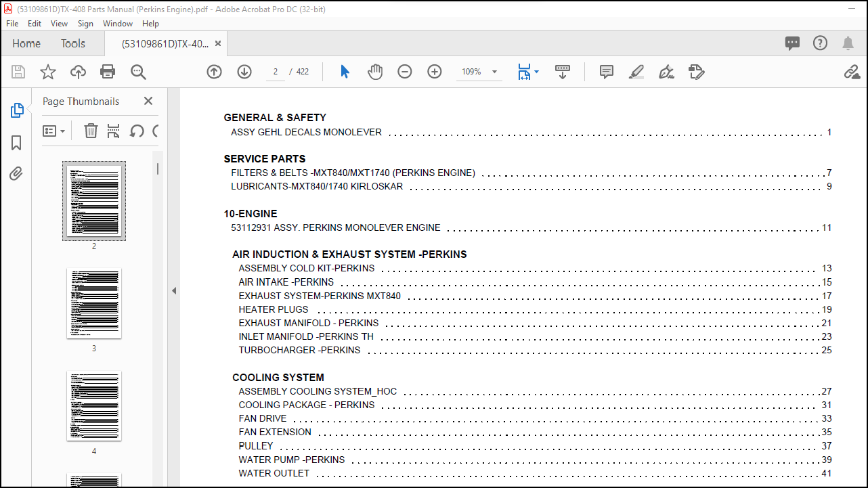The height and width of the screenshot is (488, 868).
Task: Close the open document tab
Action: 218,43
